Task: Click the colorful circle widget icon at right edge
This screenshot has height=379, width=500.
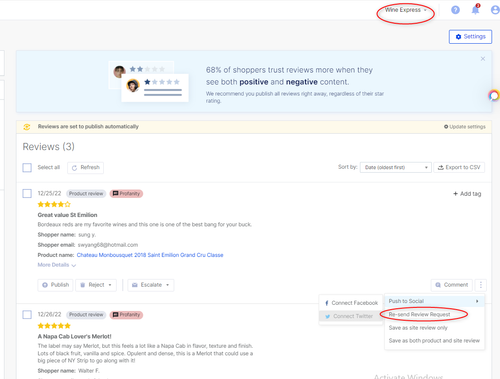Action: 494,96
